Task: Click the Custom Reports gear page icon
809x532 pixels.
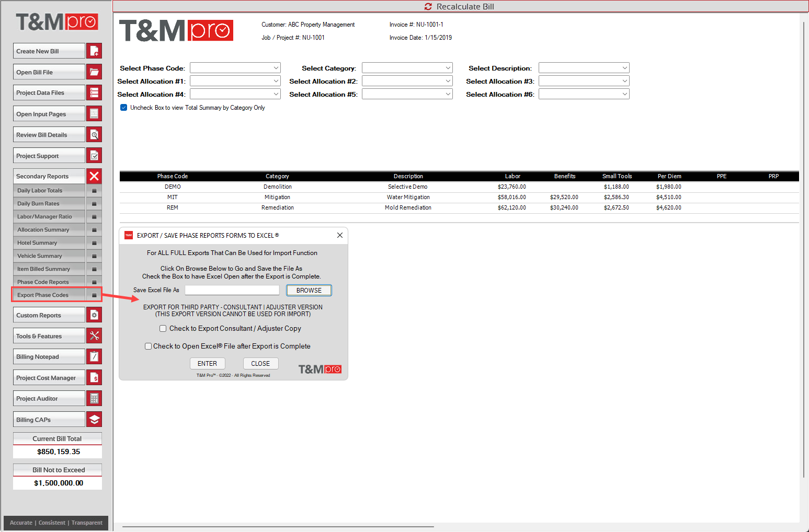Action: (94, 315)
